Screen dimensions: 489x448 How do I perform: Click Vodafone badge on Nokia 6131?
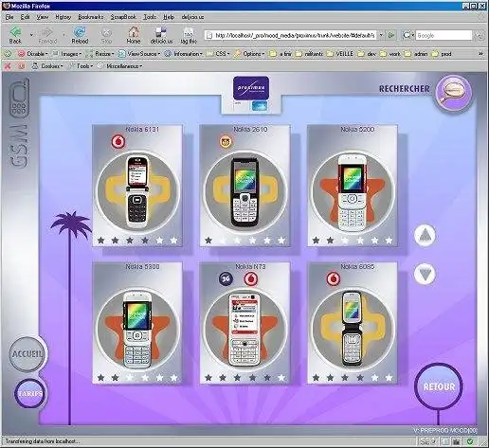[x=118, y=141]
